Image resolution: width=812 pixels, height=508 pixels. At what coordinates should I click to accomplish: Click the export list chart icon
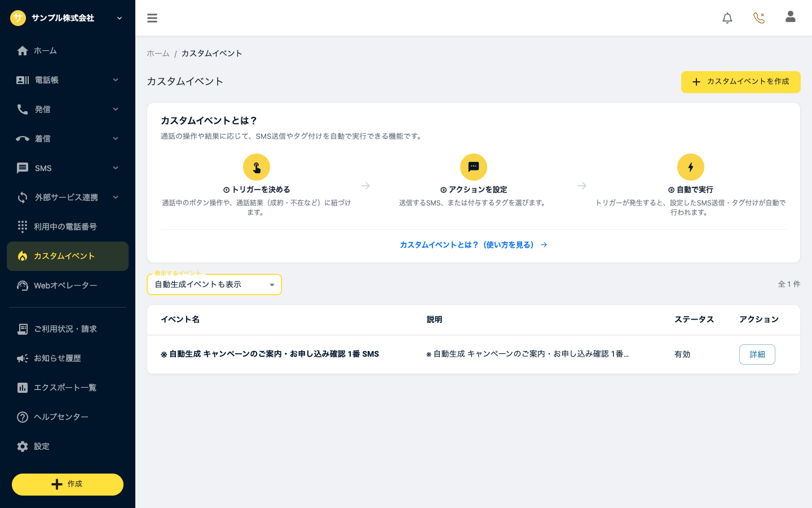(x=23, y=388)
